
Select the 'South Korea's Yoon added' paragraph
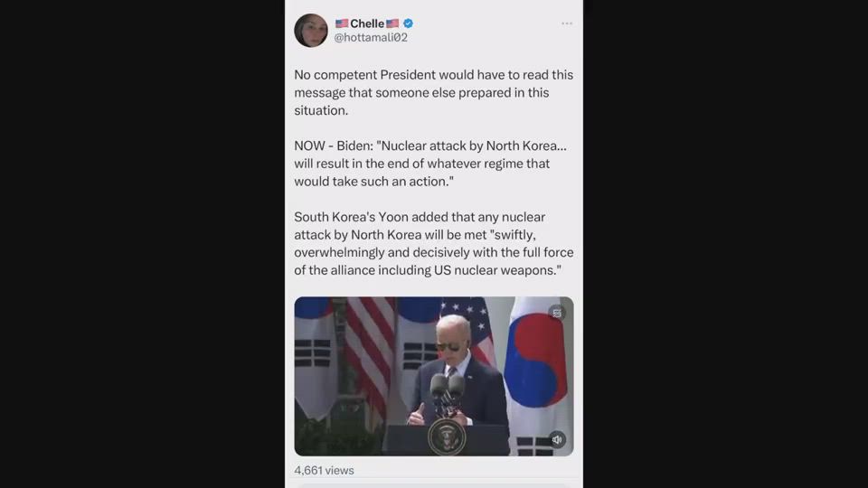[433, 243]
